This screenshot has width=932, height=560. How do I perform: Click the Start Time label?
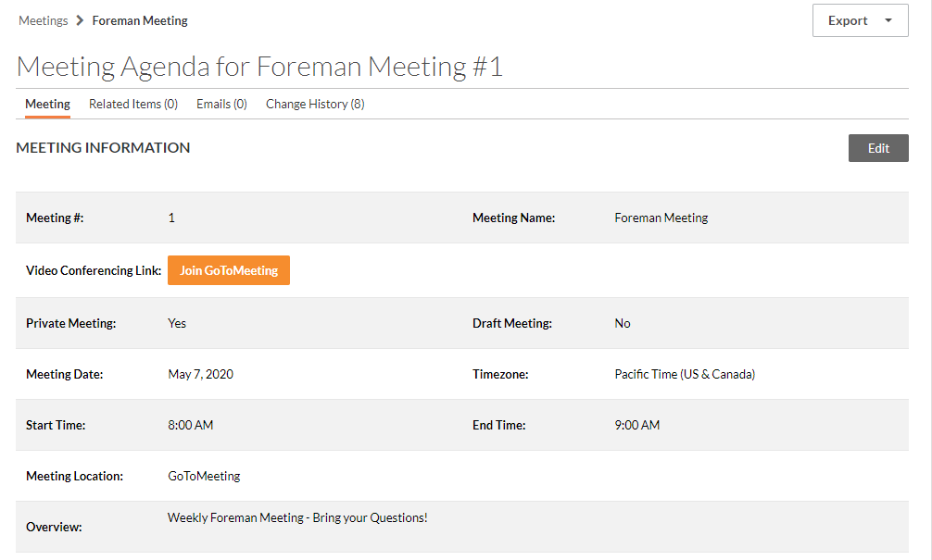(56, 425)
